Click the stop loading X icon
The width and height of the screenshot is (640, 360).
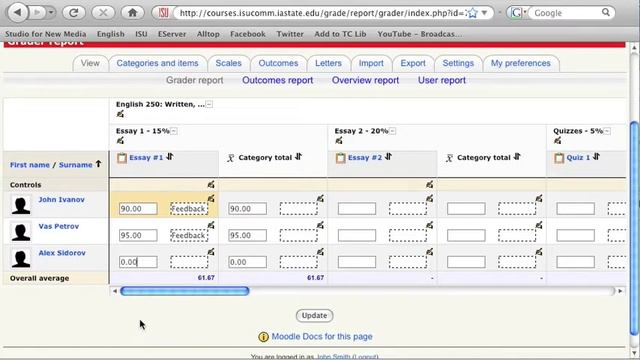(x=103, y=13)
